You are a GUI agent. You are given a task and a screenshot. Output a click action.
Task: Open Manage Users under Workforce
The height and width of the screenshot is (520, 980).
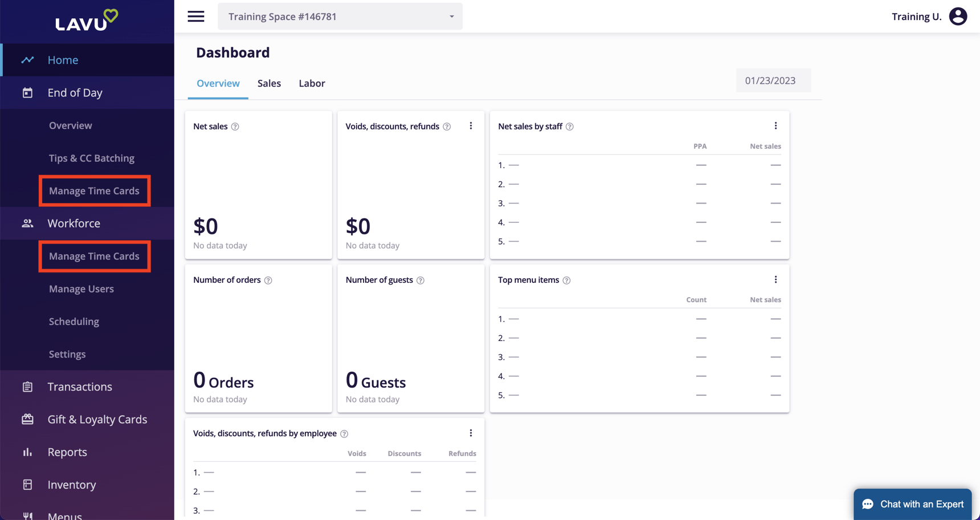[x=81, y=289]
